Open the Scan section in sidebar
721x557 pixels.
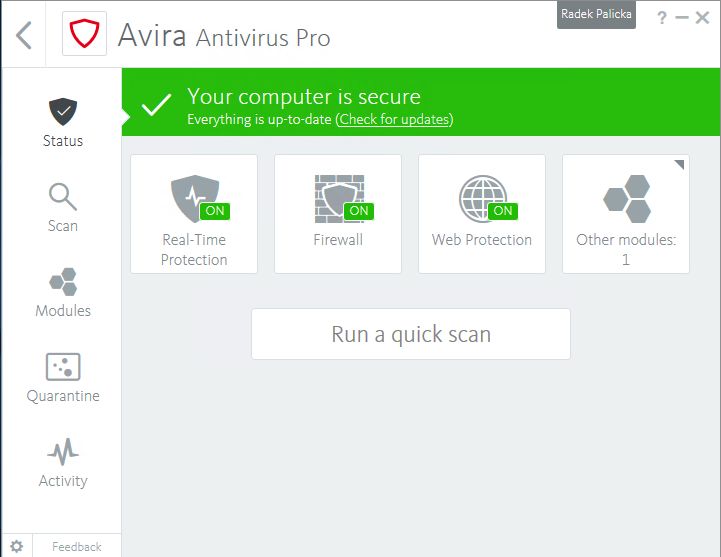point(63,208)
